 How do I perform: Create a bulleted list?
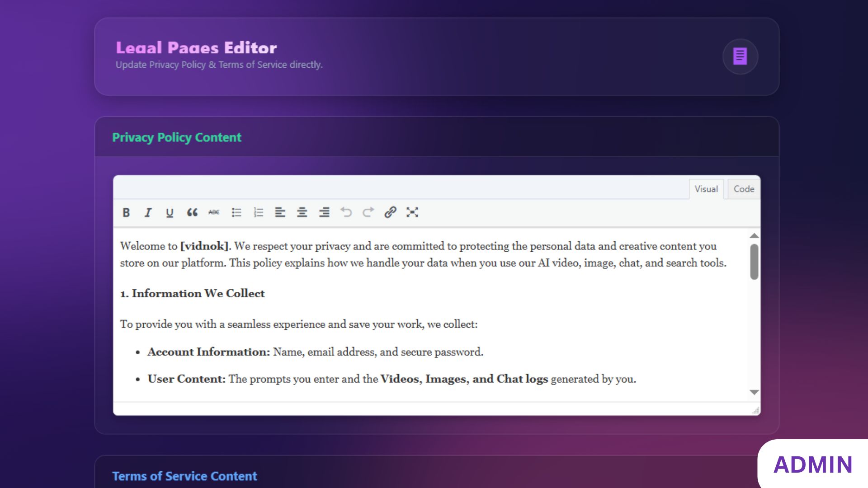coord(236,212)
